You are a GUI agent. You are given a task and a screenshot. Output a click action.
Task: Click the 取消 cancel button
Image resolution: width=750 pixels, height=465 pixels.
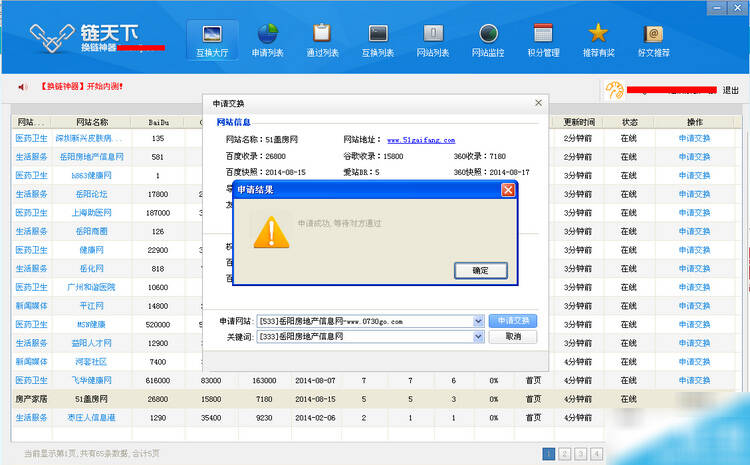tap(513, 337)
